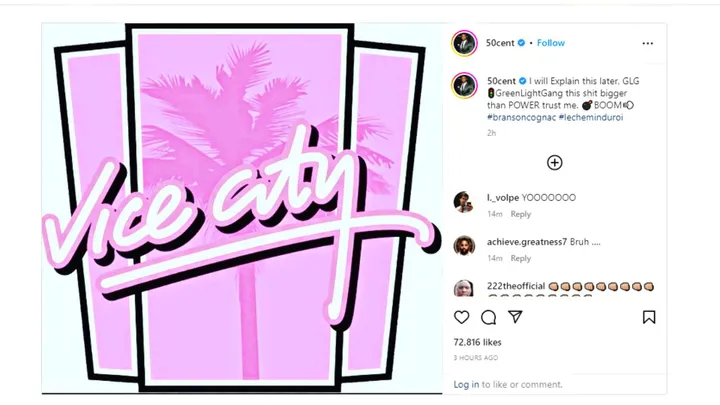720x405 pixels.
Task: Open comment bubble icon
Action: tap(489, 317)
